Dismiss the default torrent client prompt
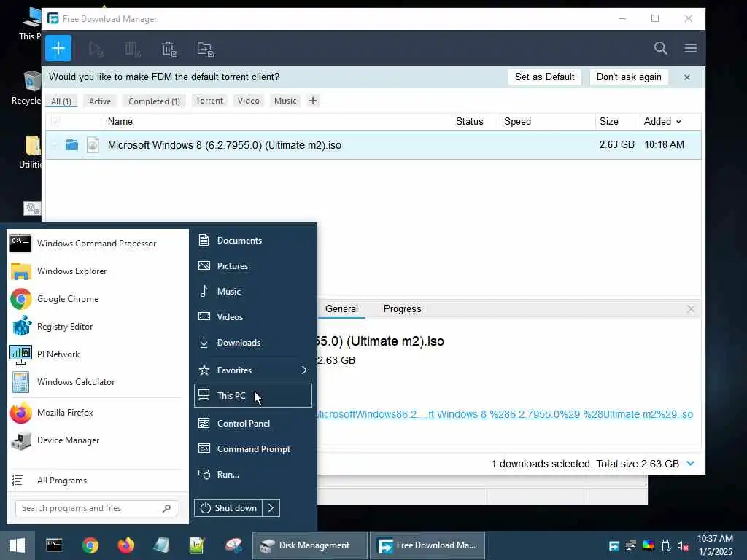 click(687, 77)
